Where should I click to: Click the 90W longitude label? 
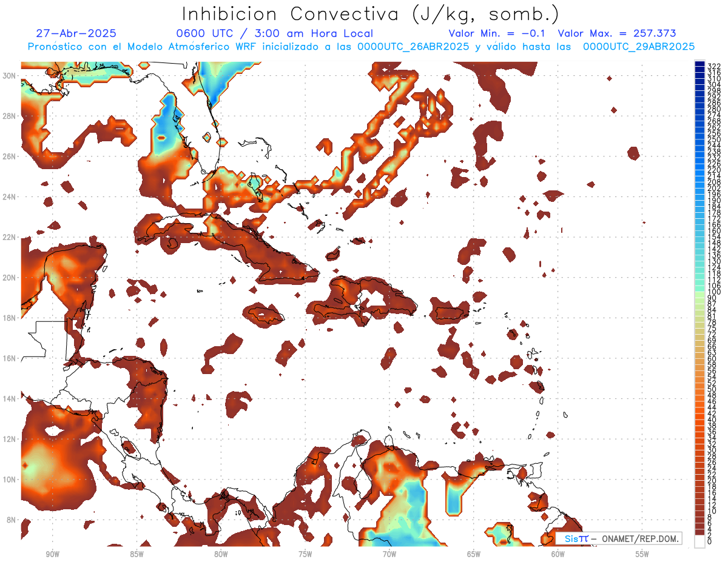pos(53,554)
